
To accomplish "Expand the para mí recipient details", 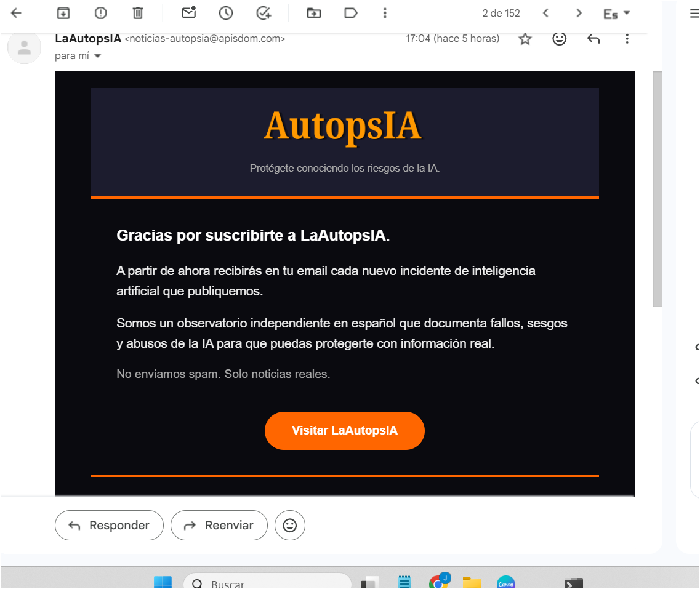I will (x=97, y=54).
